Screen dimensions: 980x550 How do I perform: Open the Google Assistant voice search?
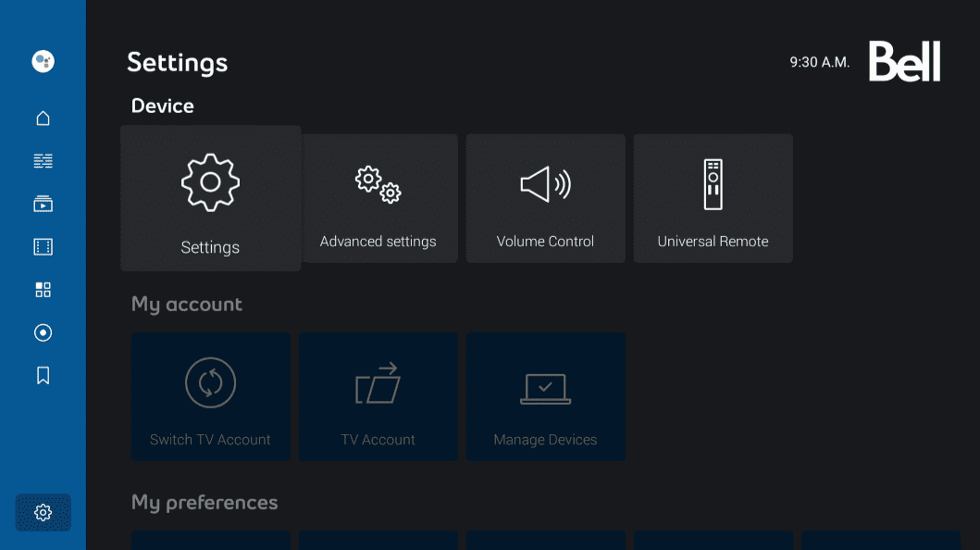tap(43, 60)
